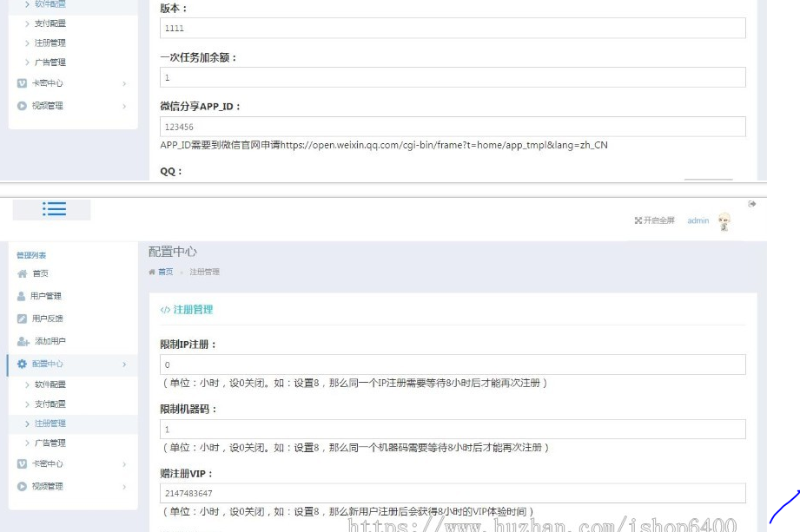
Task: Click the 首页 breadcrumb link
Action: [164, 272]
